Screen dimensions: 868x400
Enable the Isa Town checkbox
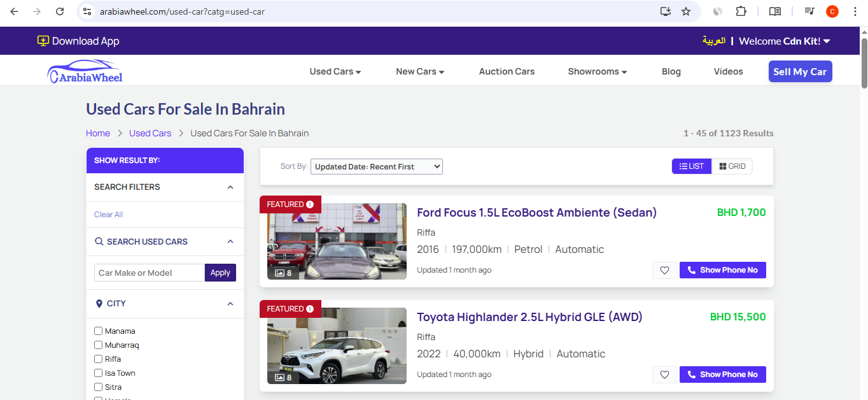pos(99,373)
